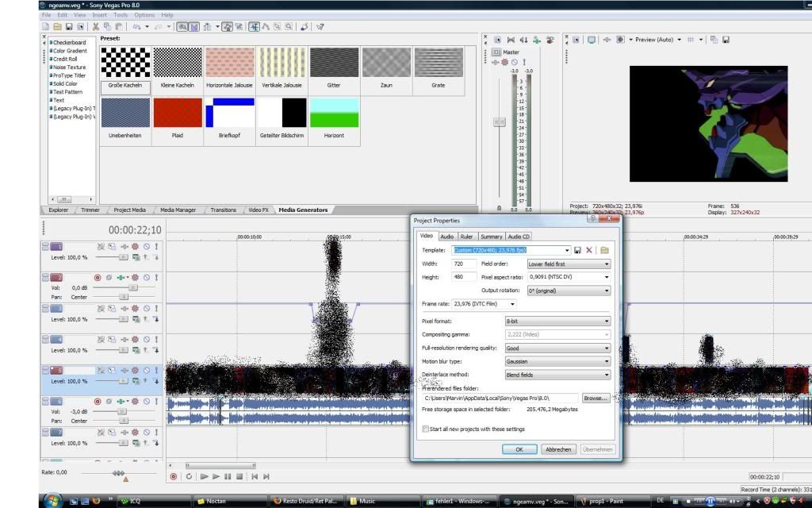The height and width of the screenshot is (508, 812).
Task: Select the Color Gradient generator
Action: (x=70, y=51)
